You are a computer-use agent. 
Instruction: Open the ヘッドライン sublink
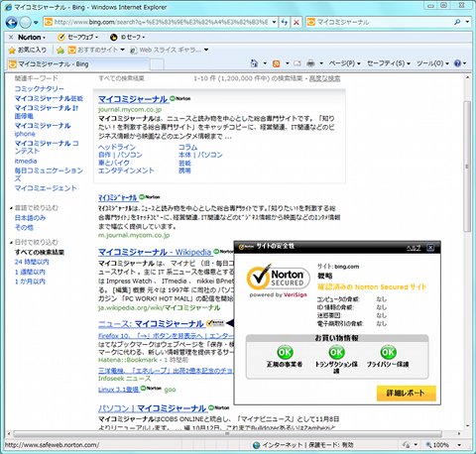[117, 147]
